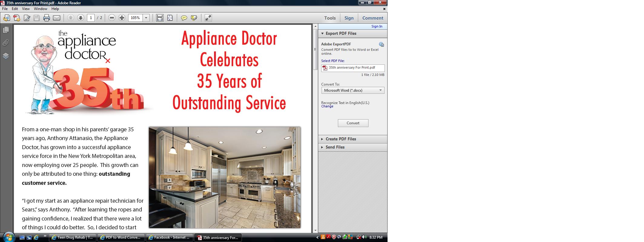Screen dimensions: 644x242
Task: Click the Open file toolbar icon
Action: [6, 18]
